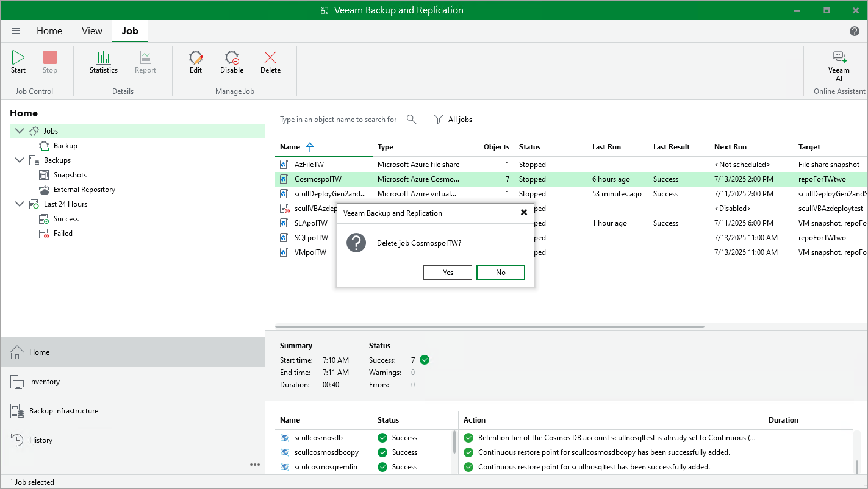Click the AzFileTW job icon
The image size is (868, 489).
284,165
